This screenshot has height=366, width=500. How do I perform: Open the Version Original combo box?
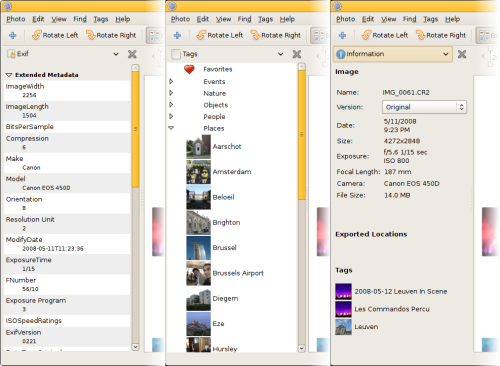424,107
